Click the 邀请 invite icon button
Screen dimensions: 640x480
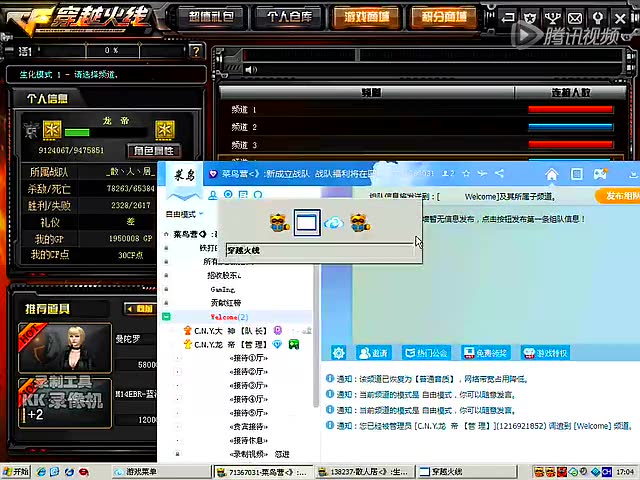click(373, 353)
